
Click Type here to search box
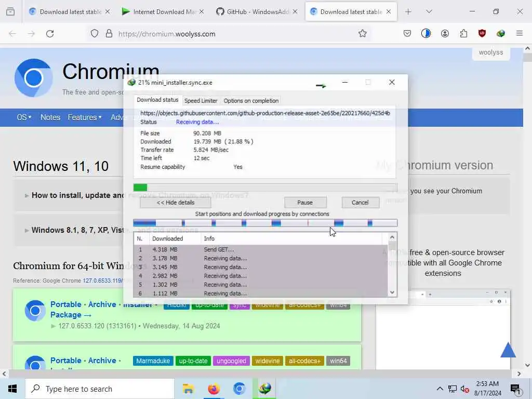(100, 389)
